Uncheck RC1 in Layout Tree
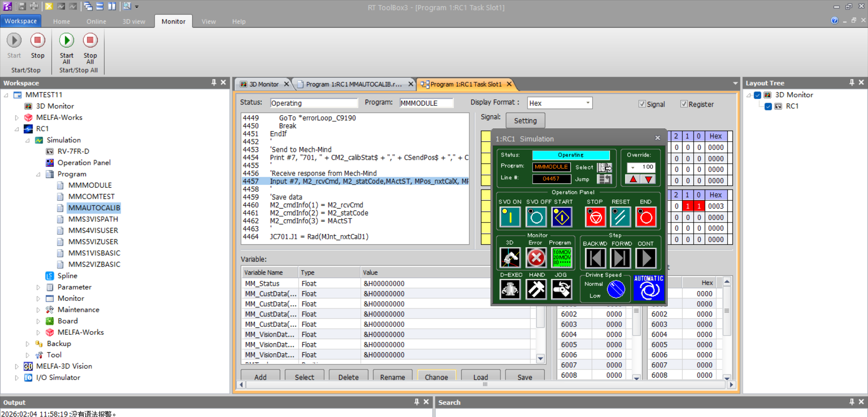The image size is (868, 417). 768,106
